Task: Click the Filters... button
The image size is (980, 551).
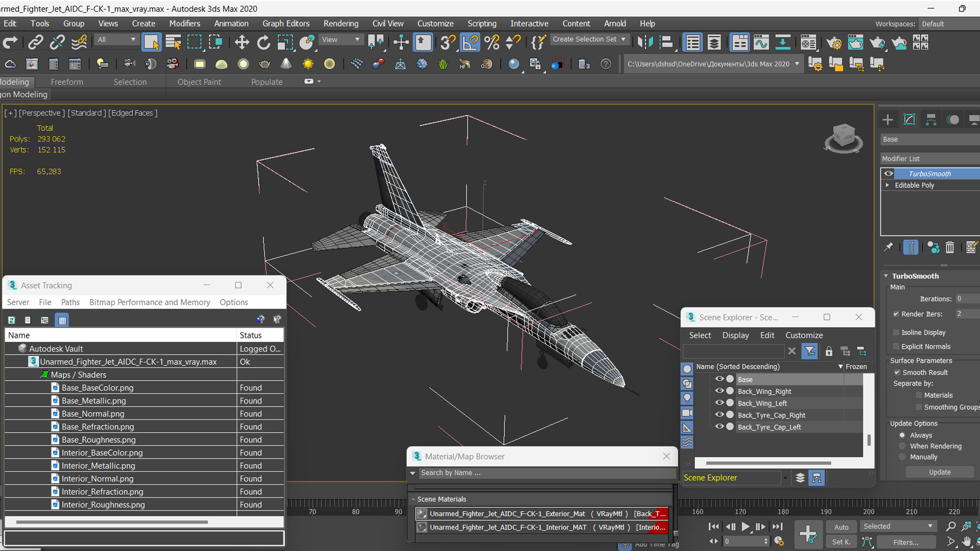Action: [x=906, y=542]
